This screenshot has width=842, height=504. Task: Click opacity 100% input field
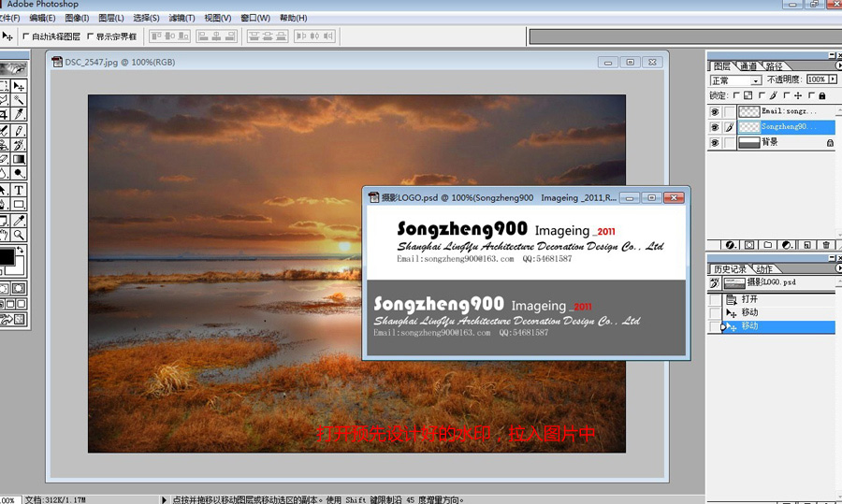817,79
